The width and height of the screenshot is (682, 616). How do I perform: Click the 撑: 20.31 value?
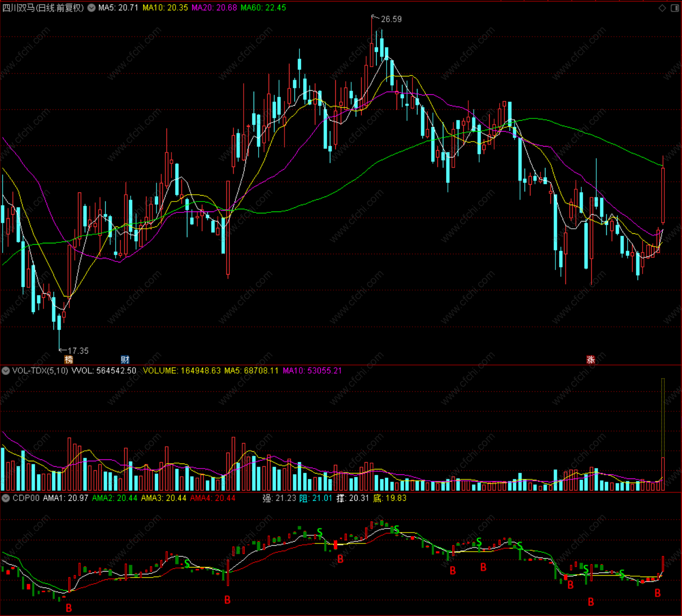click(353, 498)
